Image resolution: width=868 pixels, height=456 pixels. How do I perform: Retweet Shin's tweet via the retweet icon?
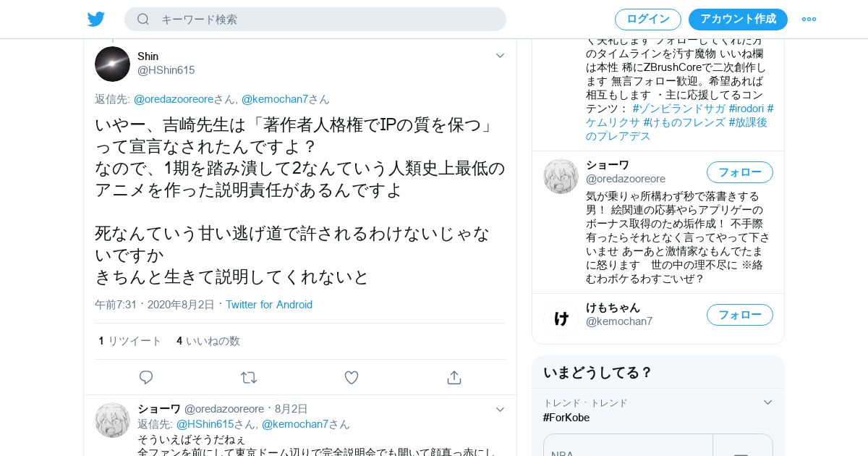coord(249,377)
